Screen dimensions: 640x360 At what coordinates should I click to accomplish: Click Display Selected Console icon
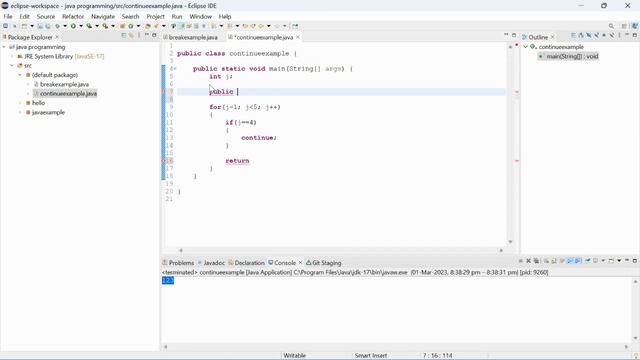click(595, 260)
